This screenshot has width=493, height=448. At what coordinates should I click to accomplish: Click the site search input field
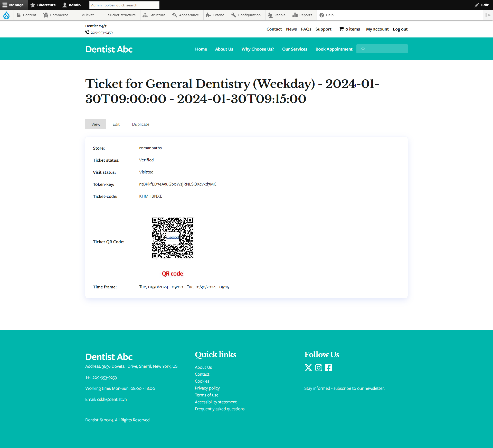[x=382, y=49]
